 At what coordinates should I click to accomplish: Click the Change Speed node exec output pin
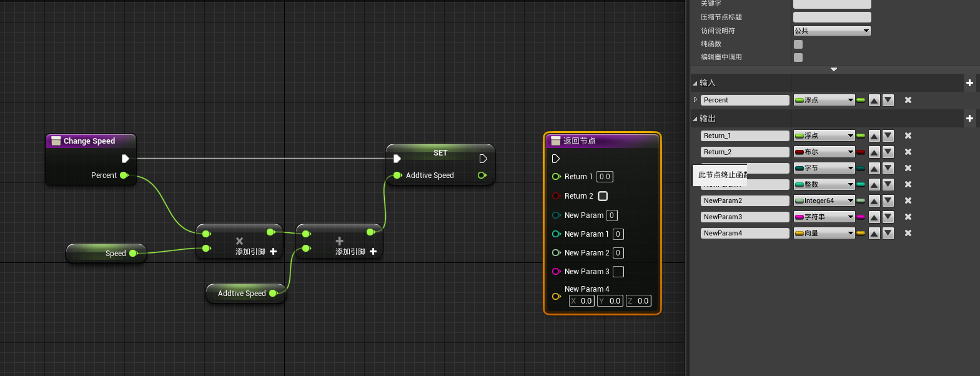coord(125,159)
